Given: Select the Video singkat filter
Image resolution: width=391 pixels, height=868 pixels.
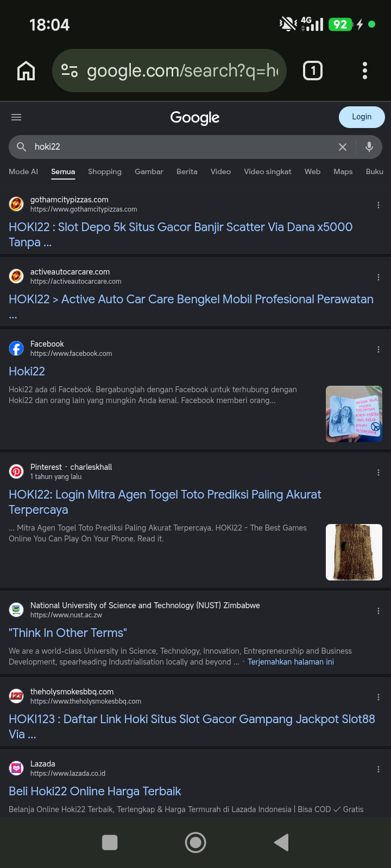Looking at the screenshot, I should coord(268,171).
